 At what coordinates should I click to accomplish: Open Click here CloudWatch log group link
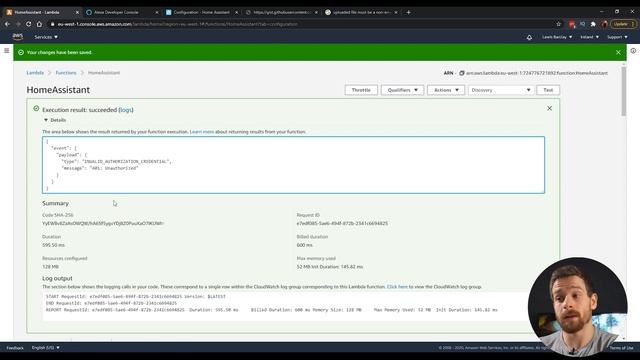click(397, 287)
